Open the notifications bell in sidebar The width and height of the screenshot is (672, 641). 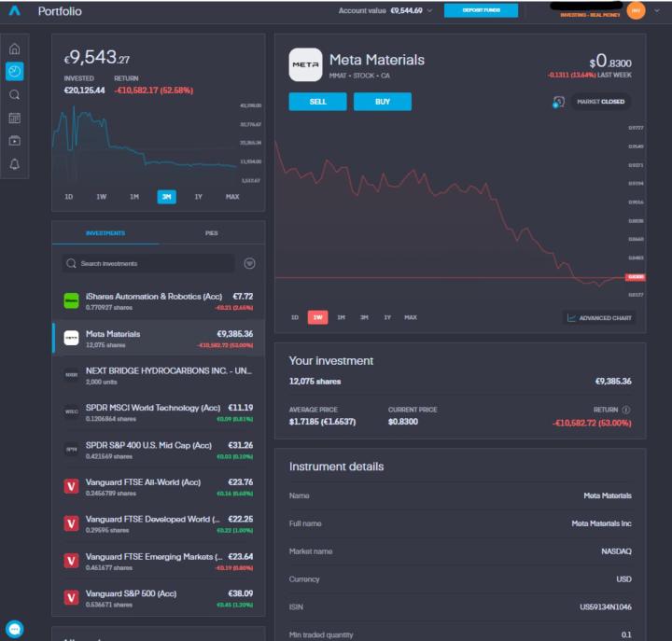point(15,163)
